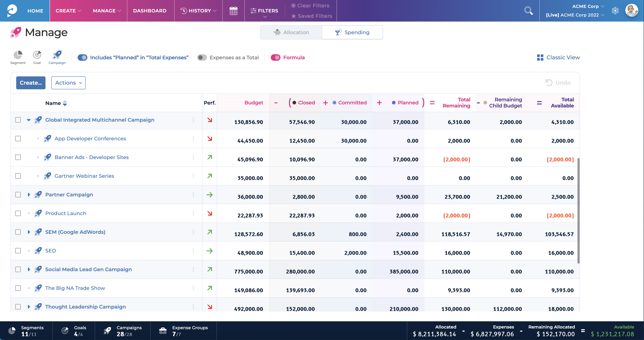Open the Actions dropdown

(x=68, y=83)
